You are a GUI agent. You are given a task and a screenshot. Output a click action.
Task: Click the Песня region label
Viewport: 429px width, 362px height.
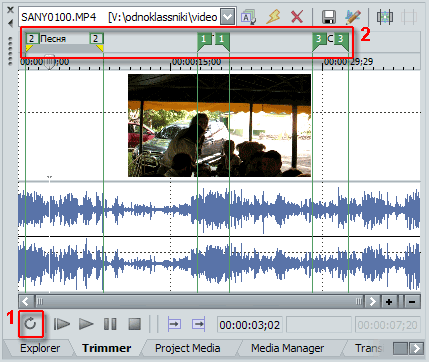53,39
